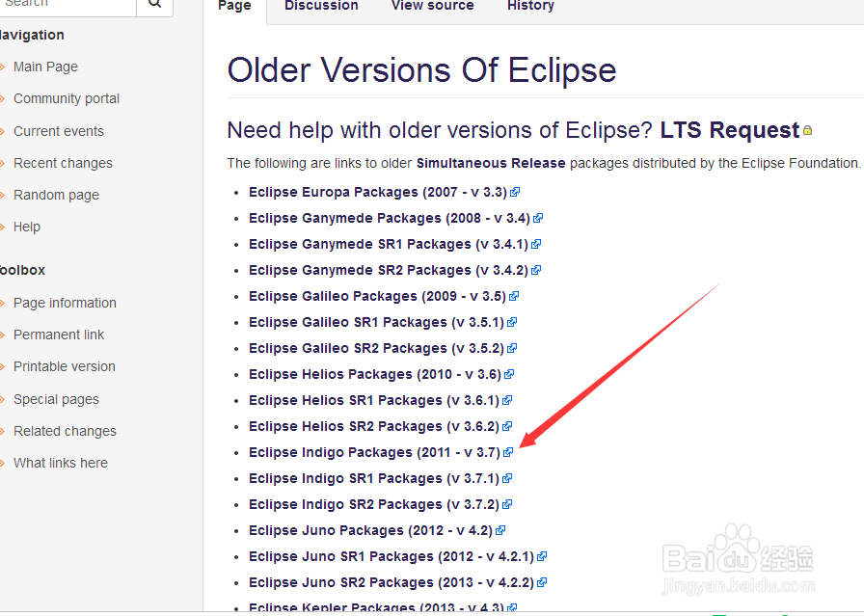Click the external link icon beside Eclipse Helios Packages (2010)

[x=508, y=373]
